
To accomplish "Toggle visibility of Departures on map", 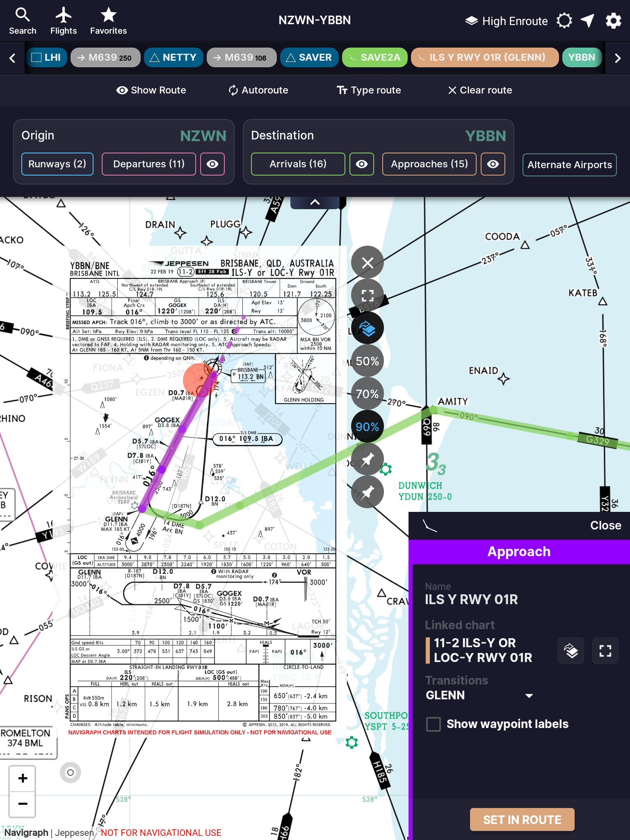I will coord(212,164).
